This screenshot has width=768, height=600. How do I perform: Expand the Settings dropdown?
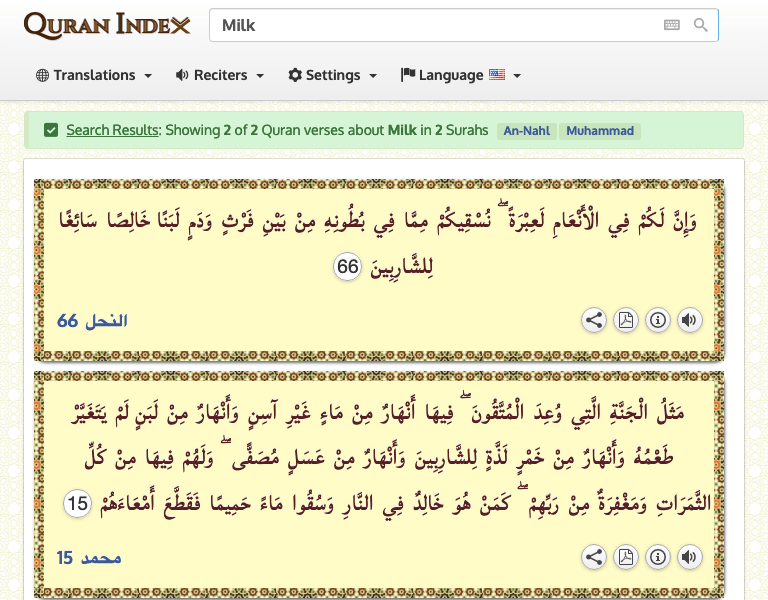[x=333, y=75]
